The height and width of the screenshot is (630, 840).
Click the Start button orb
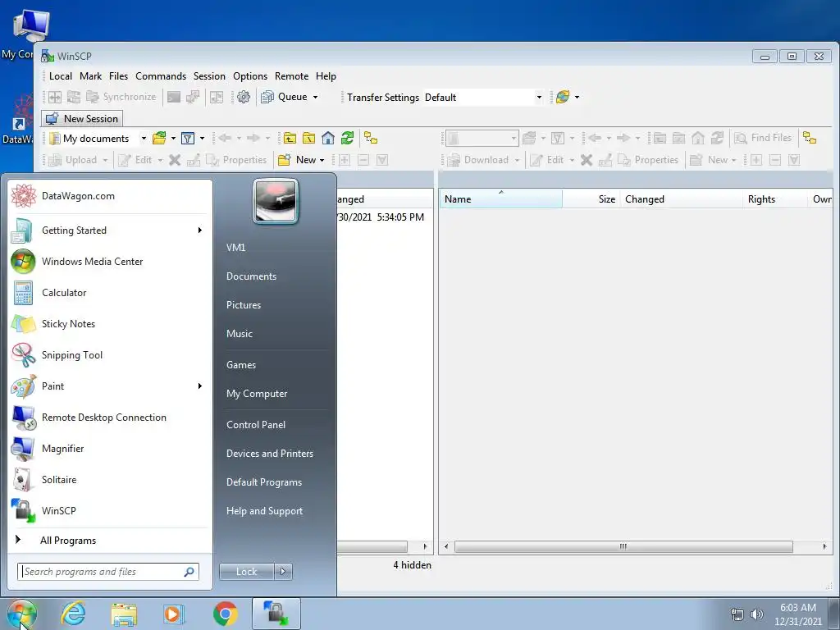click(22, 614)
